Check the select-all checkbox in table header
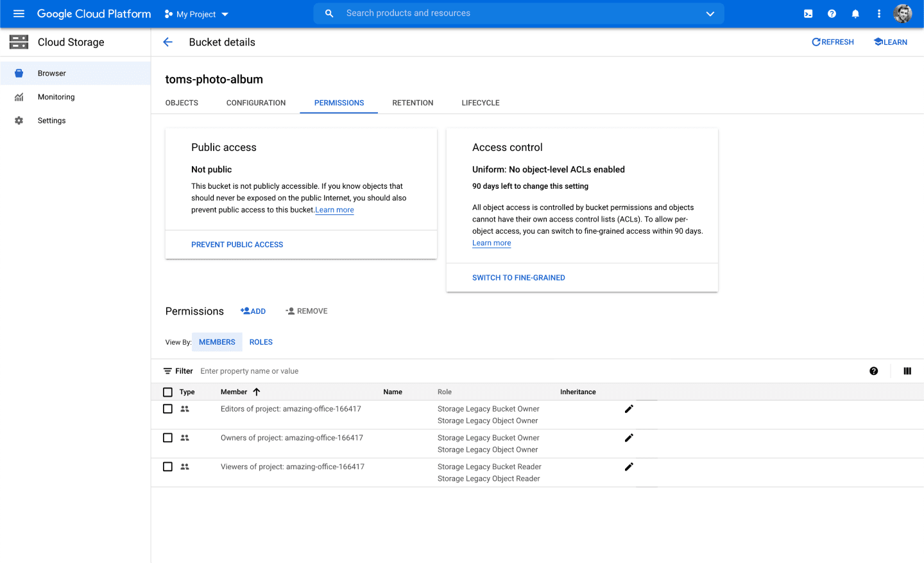Image resolution: width=924 pixels, height=563 pixels. pyautogui.click(x=167, y=392)
